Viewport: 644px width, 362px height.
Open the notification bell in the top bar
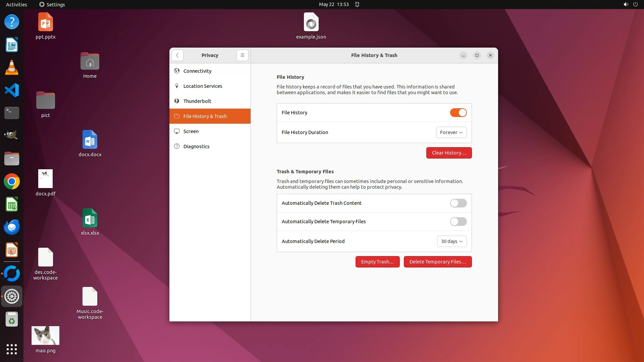[x=357, y=4]
